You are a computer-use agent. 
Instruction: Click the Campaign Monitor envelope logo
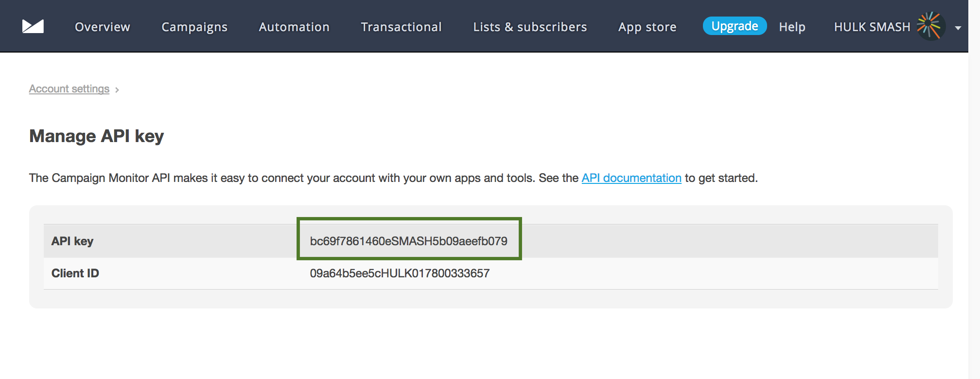tap(33, 26)
